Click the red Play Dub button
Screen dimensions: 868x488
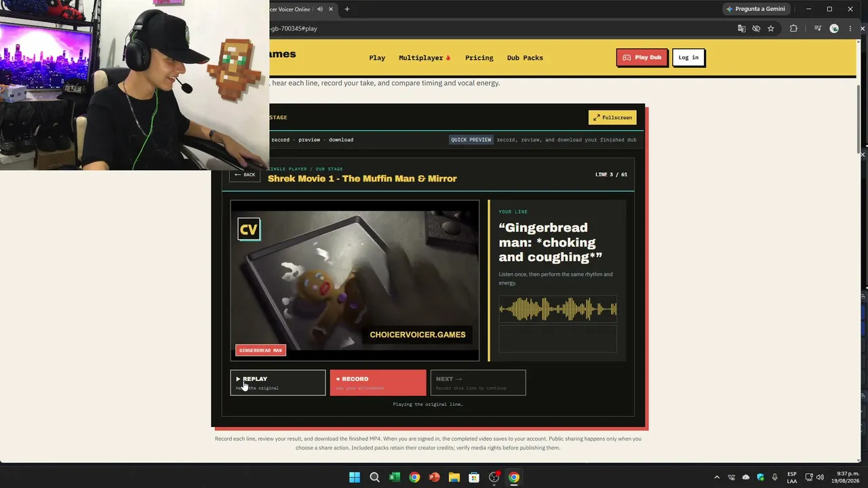pos(642,58)
